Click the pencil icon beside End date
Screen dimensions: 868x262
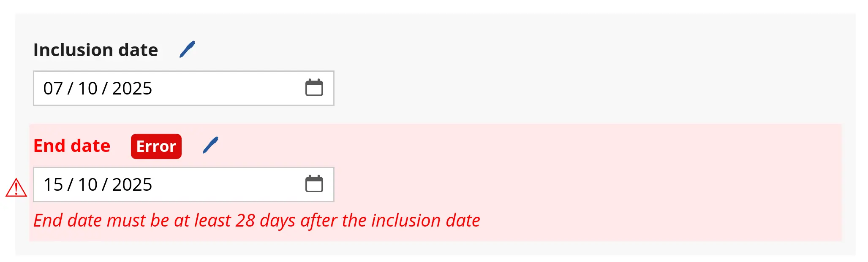210,145
